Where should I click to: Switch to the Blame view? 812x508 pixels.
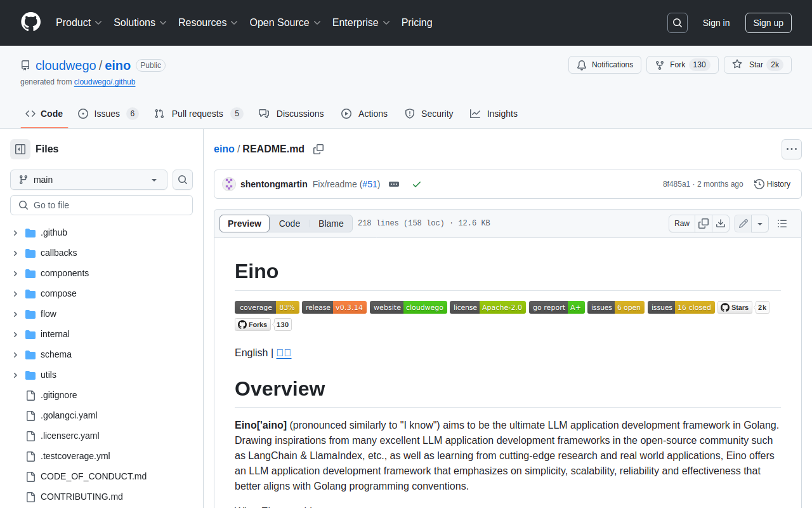(331, 224)
